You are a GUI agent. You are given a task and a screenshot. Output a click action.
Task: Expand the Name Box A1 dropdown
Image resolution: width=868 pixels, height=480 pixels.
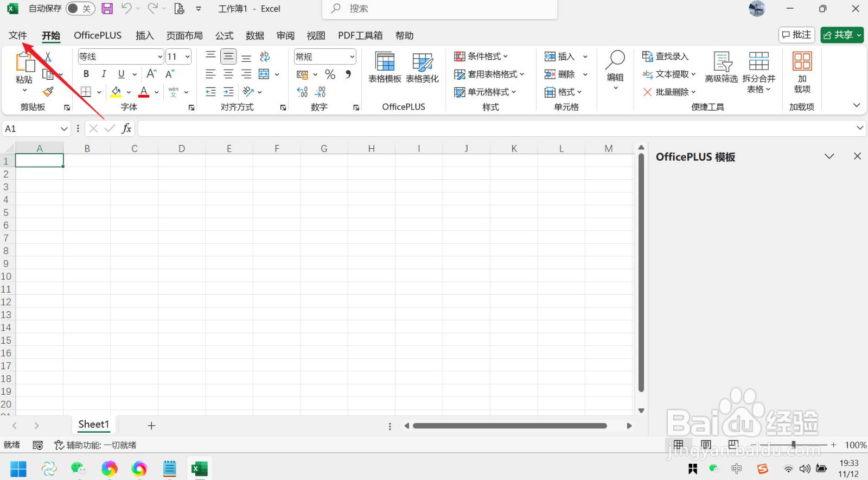click(64, 129)
